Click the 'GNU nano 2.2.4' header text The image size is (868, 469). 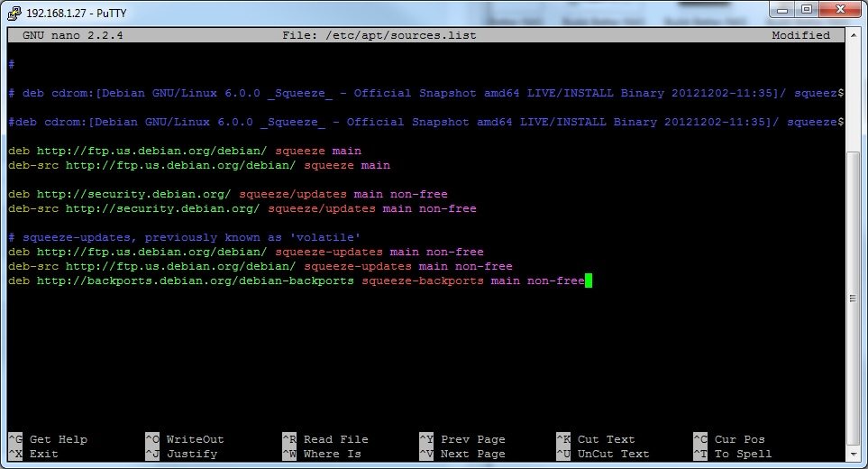[72, 35]
